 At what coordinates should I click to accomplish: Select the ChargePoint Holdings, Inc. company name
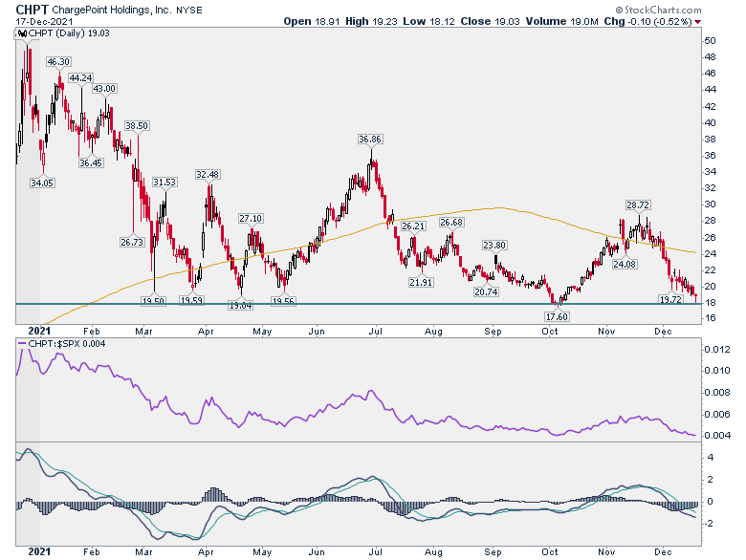(x=112, y=10)
